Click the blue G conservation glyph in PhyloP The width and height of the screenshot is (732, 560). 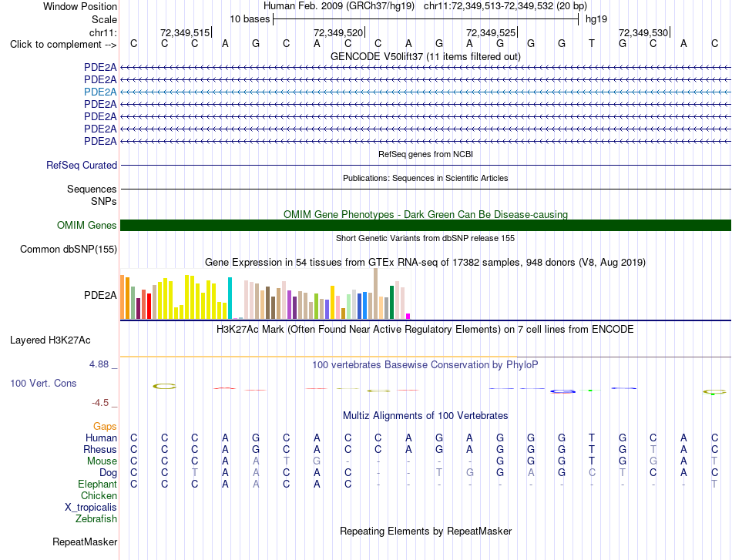pos(562,391)
